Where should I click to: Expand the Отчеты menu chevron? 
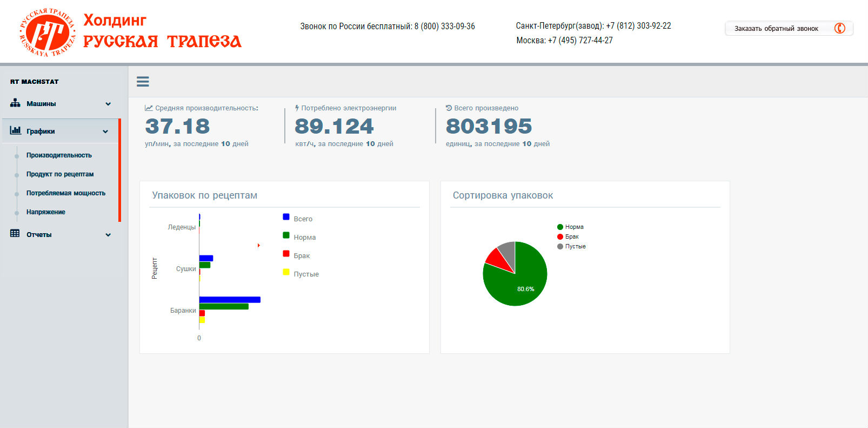tap(108, 235)
